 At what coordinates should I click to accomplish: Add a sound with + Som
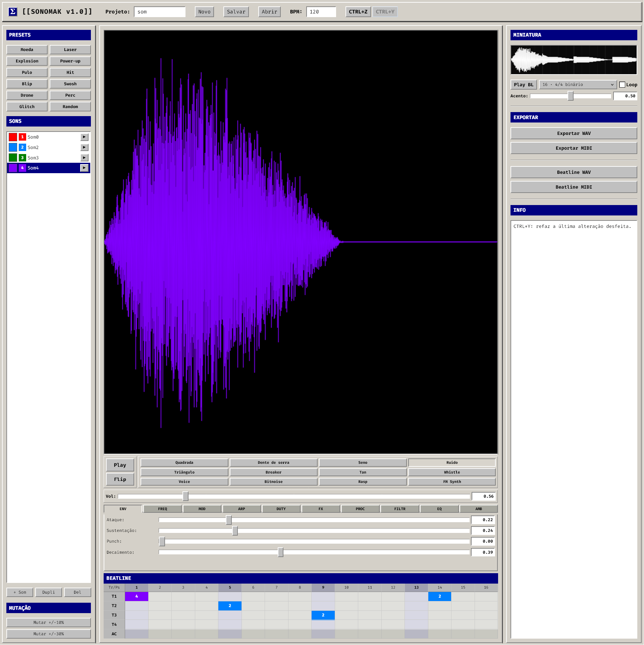point(20,592)
